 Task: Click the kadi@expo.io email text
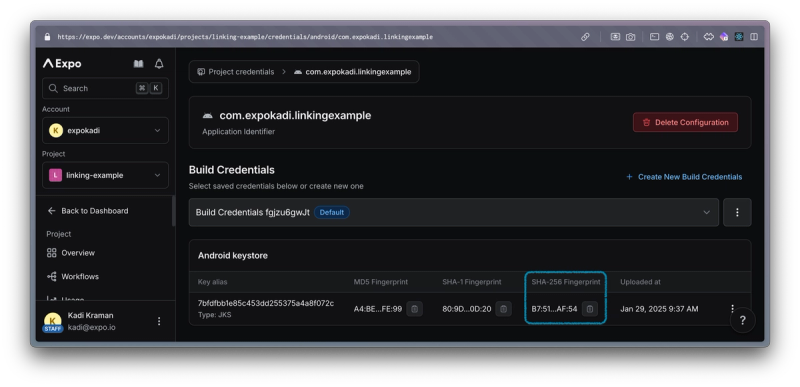tap(92, 327)
